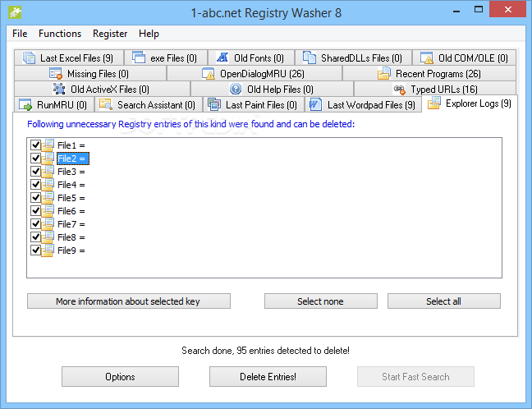Click the Missing Files tab icon

click(x=56, y=73)
